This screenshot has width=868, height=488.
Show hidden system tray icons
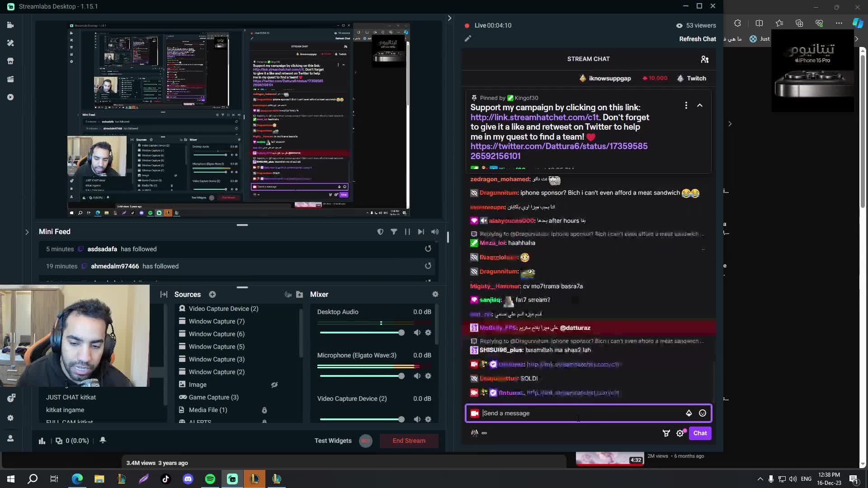pos(760,479)
